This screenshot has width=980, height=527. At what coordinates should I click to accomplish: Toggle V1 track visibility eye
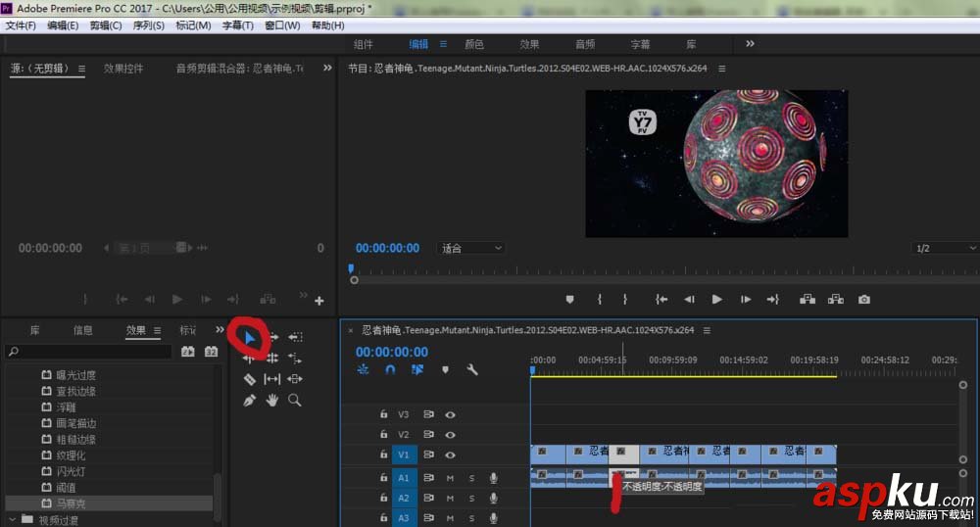[x=450, y=455]
